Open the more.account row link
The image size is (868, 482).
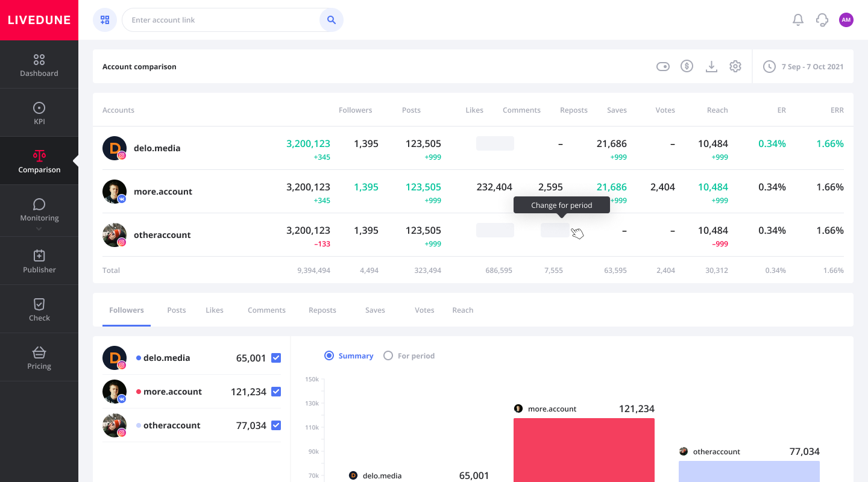tap(163, 192)
